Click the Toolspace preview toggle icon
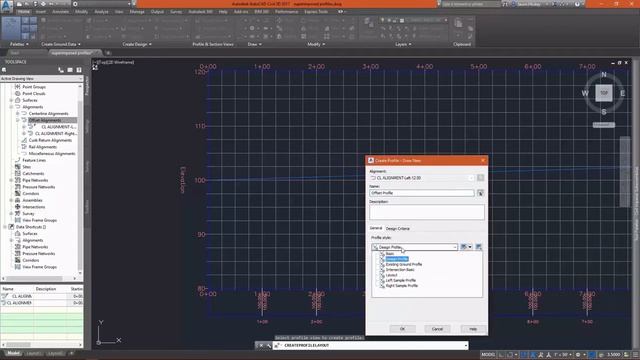Screen dimensions: 640x360 [x=70, y=70]
